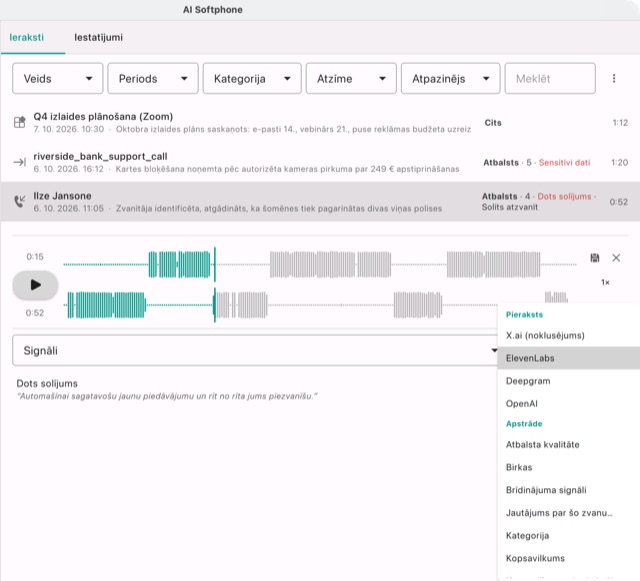The height and width of the screenshot is (581, 640).
Task: Click the quoted Automašīnai sagatavošu transcript line
Action: click(x=167, y=396)
